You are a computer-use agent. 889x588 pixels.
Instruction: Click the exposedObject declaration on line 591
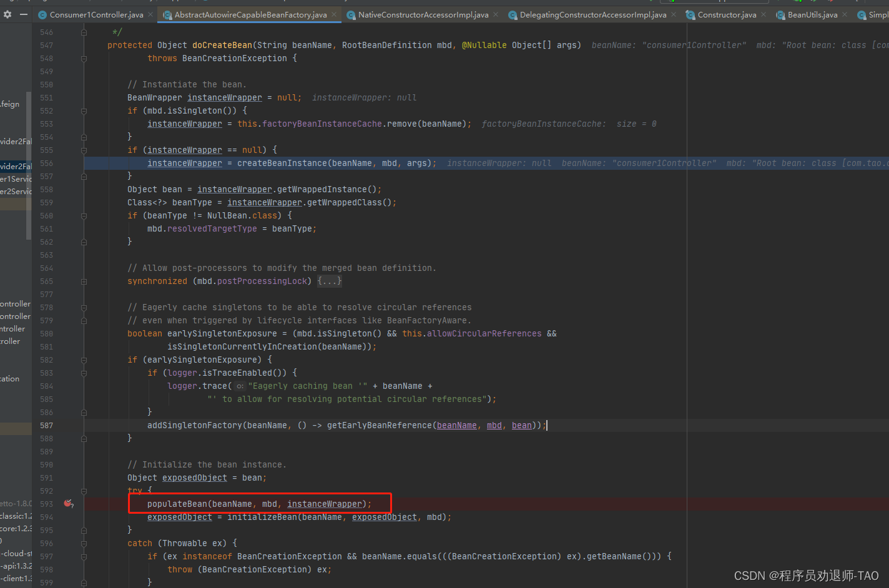pos(195,478)
